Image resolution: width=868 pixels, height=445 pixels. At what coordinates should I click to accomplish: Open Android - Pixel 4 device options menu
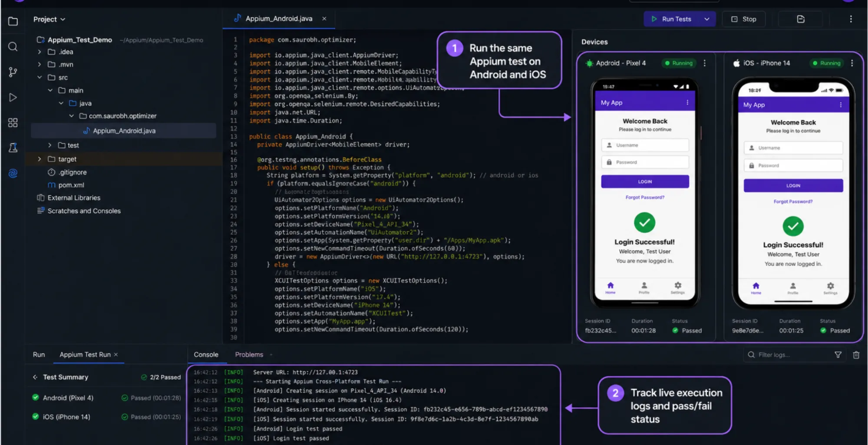tap(704, 63)
